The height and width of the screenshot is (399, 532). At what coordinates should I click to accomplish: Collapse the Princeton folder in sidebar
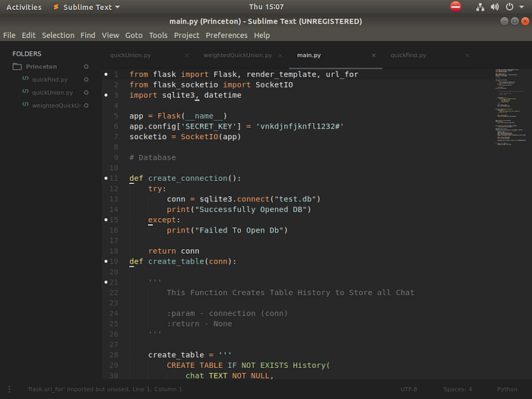pyautogui.click(x=41, y=67)
